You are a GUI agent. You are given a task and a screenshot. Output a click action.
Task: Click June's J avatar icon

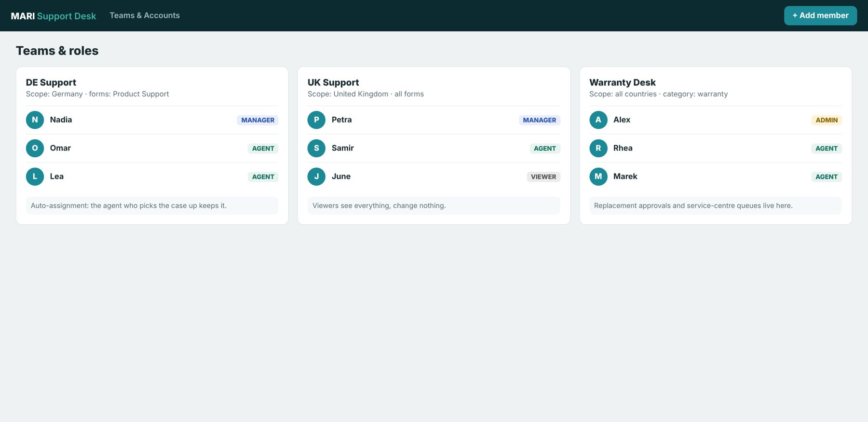tap(316, 177)
